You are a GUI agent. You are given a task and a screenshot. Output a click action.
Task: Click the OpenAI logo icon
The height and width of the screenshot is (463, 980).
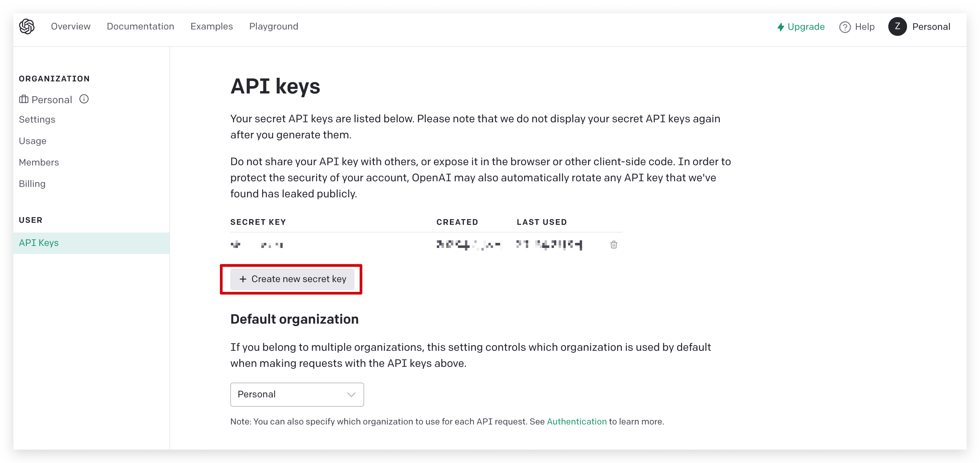click(x=27, y=26)
